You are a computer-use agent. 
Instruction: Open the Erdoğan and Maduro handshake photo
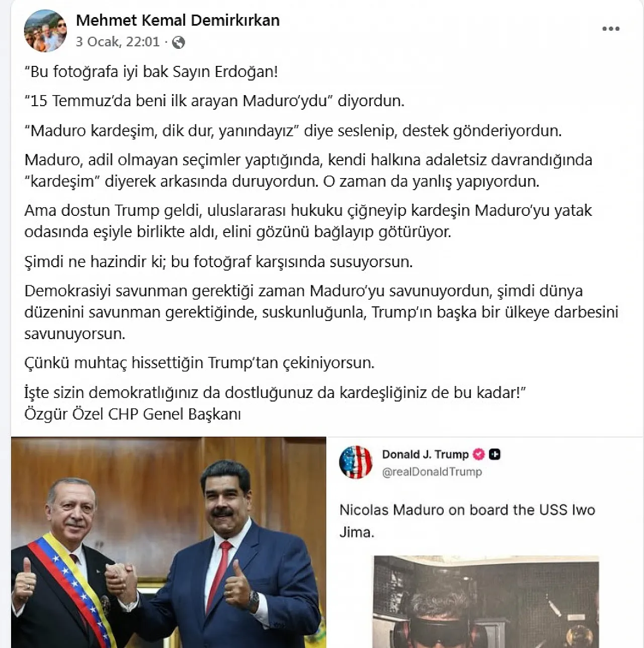(169, 542)
